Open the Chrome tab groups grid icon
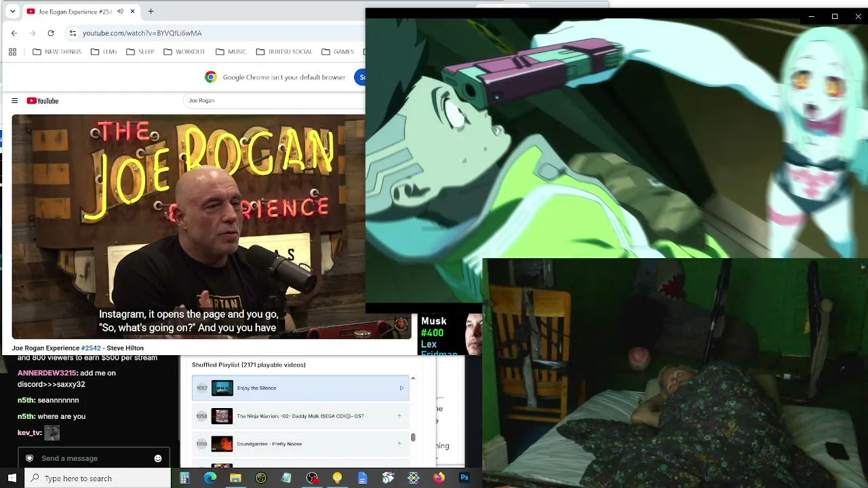The image size is (868, 488). click(12, 52)
